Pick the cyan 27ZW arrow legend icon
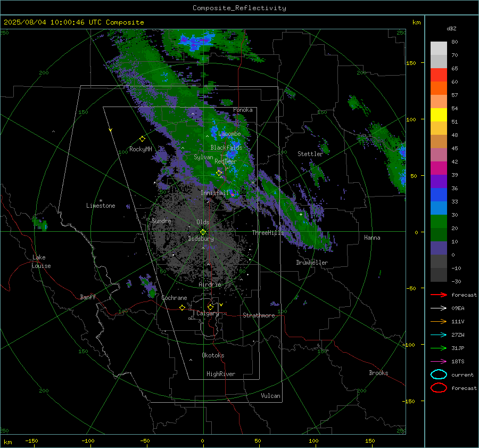479x448 pixels. (439, 335)
